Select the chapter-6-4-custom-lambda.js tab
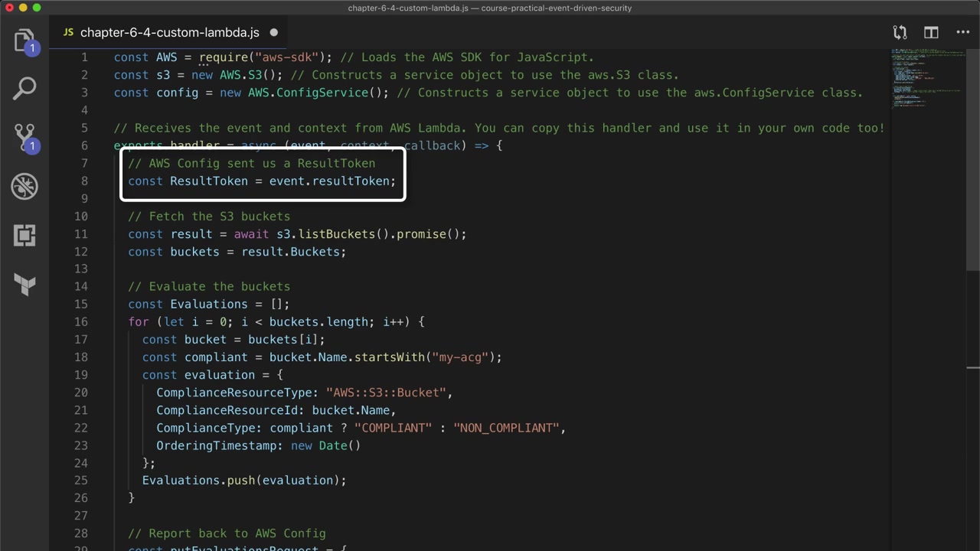This screenshot has width=980, height=551. tap(169, 32)
